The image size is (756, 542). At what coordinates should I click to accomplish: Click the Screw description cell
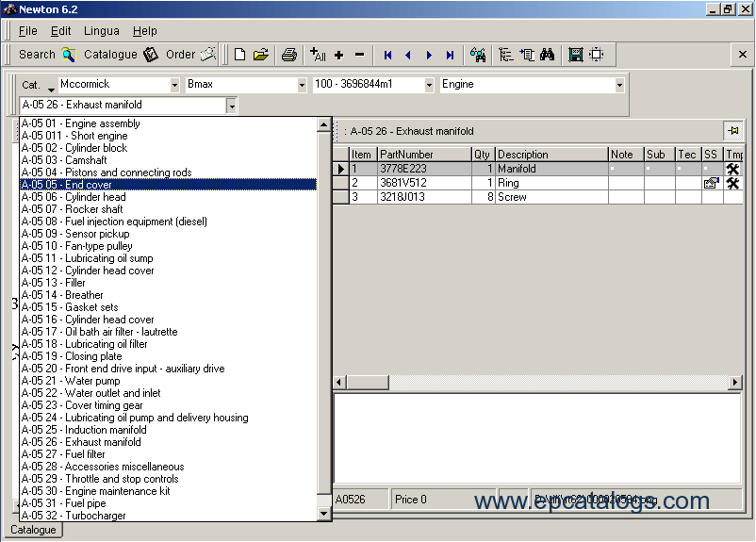(x=551, y=197)
